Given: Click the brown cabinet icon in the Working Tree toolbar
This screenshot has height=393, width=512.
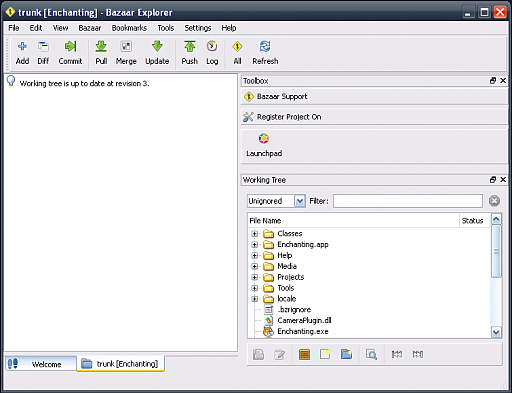Looking at the screenshot, I should [304, 354].
